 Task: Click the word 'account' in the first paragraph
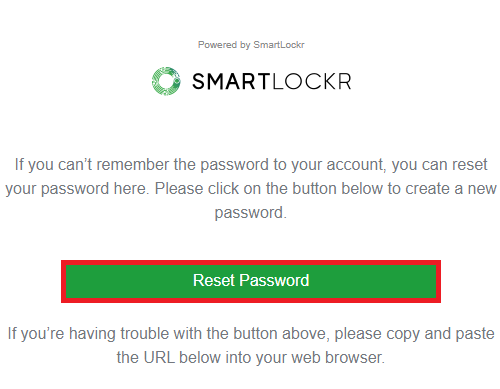pyautogui.click(x=356, y=165)
